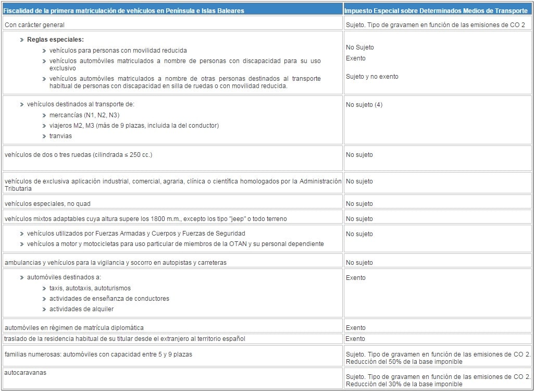Click 'No sujeto' beside dos o tres ruedas

(359, 155)
